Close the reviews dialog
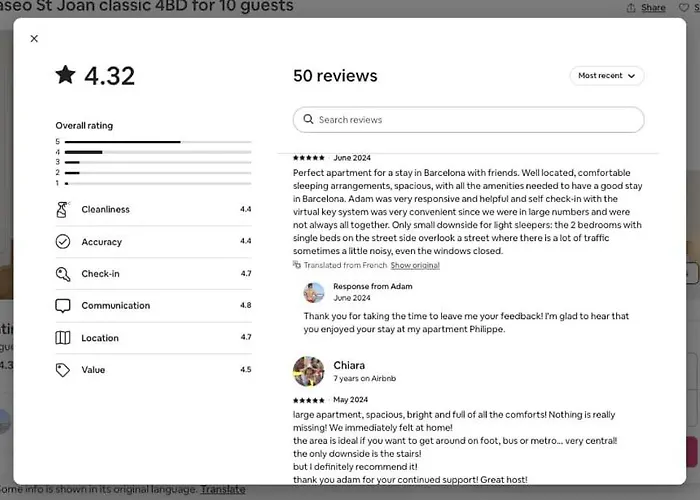This screenshot has height=500, width=700. click(34, 39)
